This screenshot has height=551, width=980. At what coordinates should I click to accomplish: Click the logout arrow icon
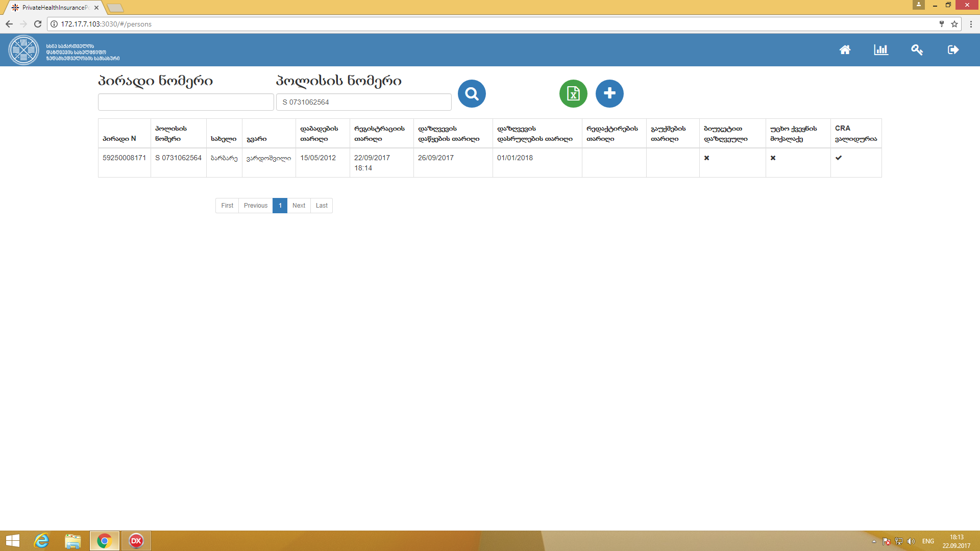[x=953, y=49]
